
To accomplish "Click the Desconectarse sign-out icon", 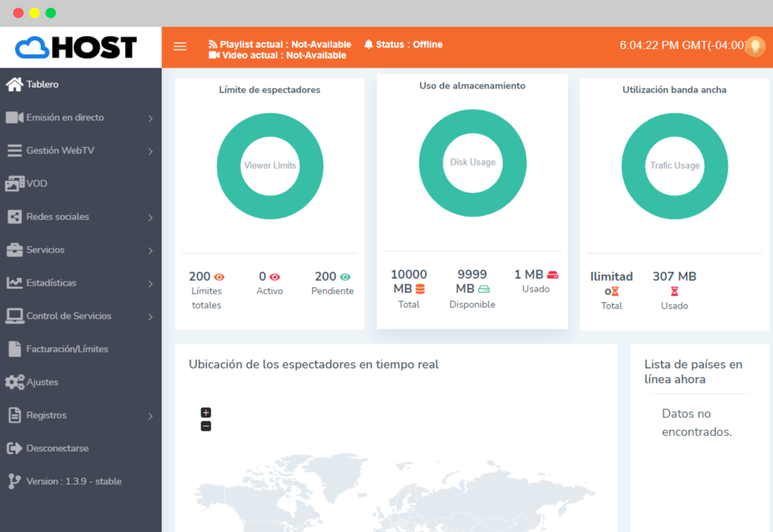I will 14,448.
